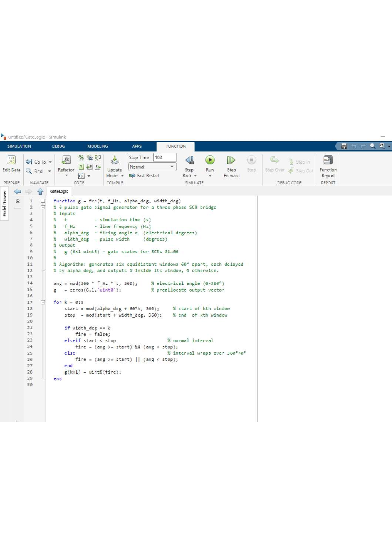Click the 'ang = mod(360' code line
392x555 pixels.
[95, 283]
